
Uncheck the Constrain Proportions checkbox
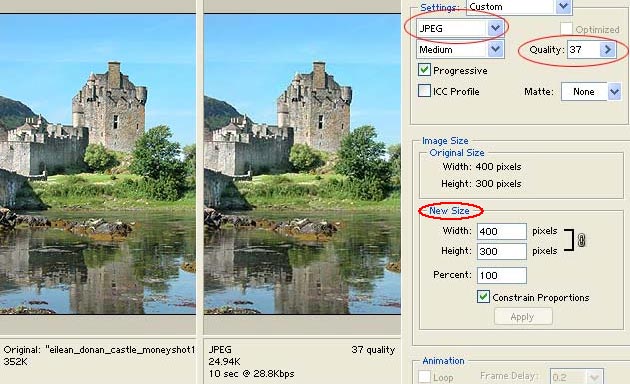[x=483, y=297]
